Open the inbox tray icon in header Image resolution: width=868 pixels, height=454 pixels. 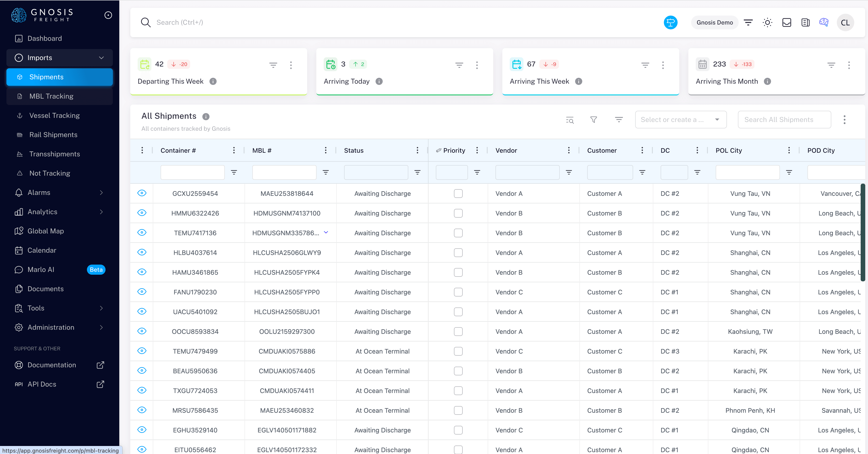click(x=787, y=22)
